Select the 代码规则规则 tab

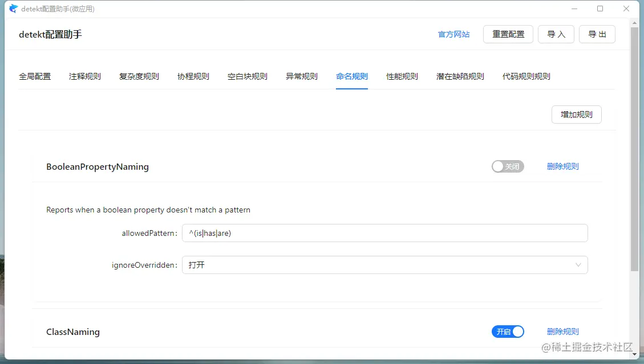coord(526,76)
